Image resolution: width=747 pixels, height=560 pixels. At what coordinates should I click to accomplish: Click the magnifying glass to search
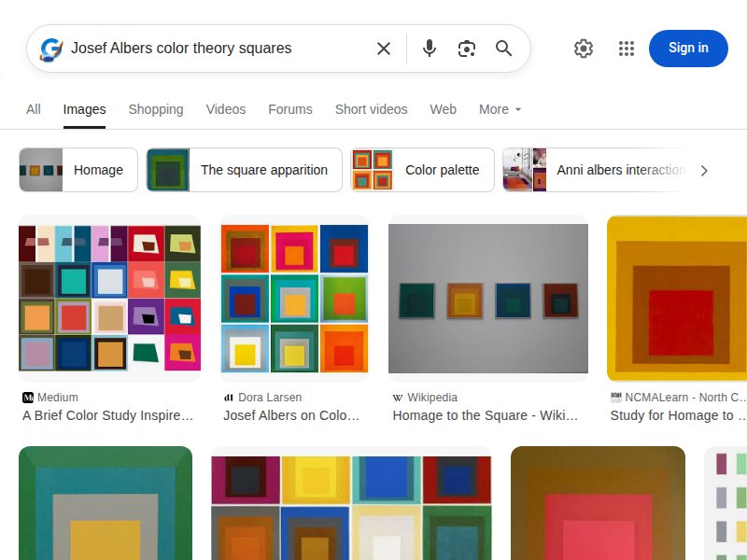tap(504, 49)
